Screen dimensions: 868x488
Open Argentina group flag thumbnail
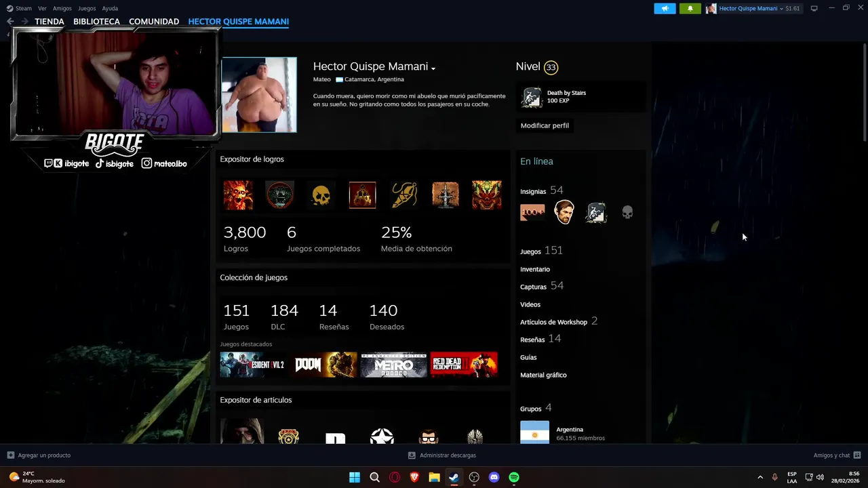point(534,432)
